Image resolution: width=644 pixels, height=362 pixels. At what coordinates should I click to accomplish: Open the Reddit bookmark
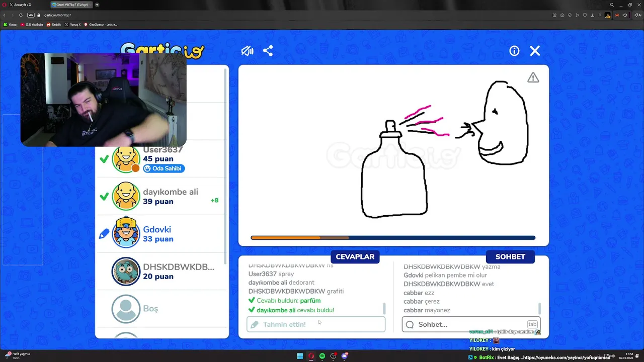pos(54,25)
